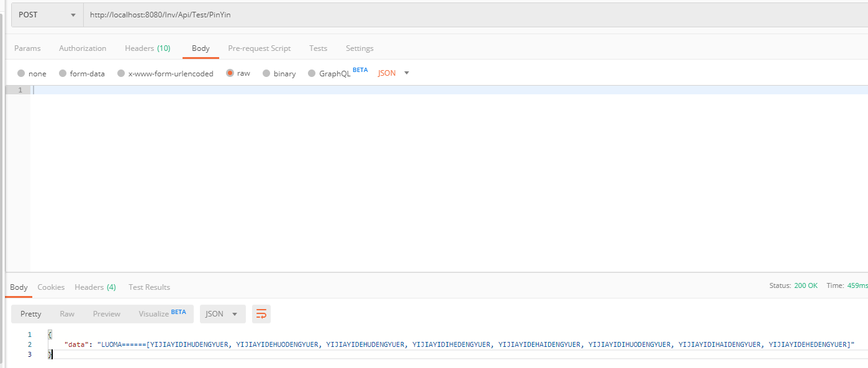Click the LUOMA====== response value

click(x=476, y=344)
